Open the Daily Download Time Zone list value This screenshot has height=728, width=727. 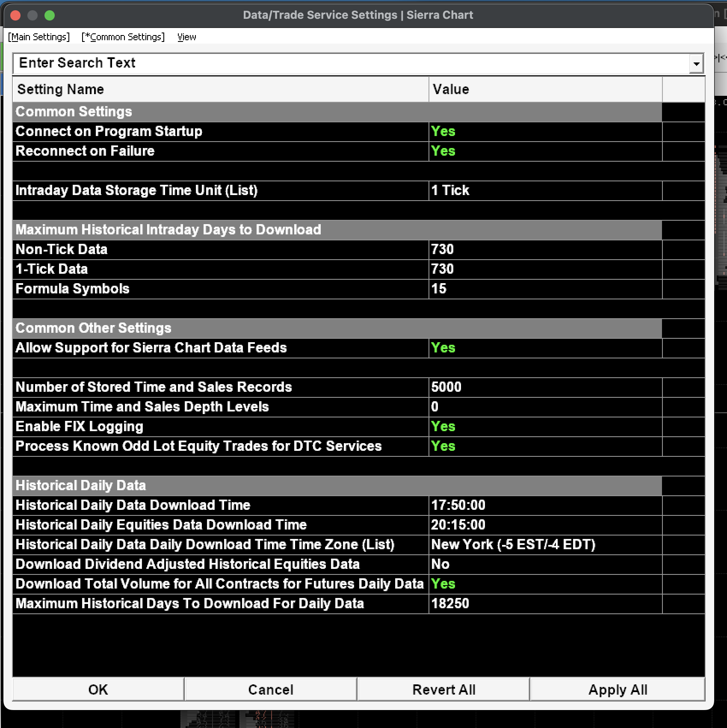545,545
